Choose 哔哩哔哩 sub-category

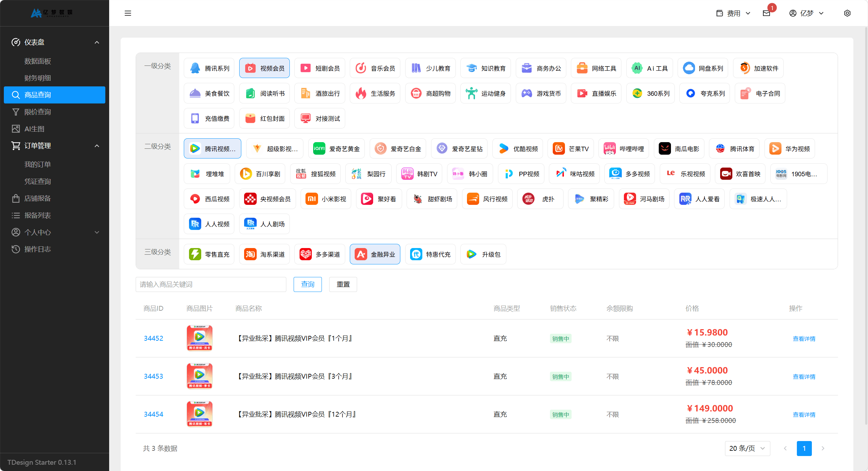point(624,149)
